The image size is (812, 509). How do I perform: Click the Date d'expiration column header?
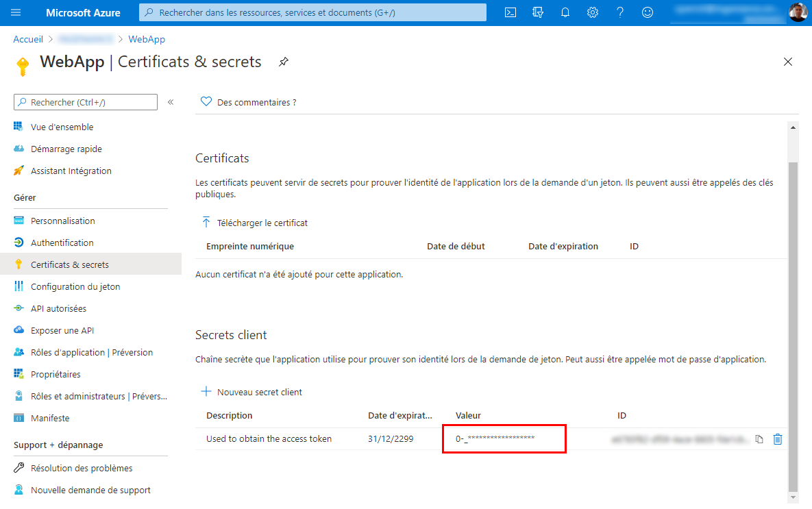(x=563, y=247)
